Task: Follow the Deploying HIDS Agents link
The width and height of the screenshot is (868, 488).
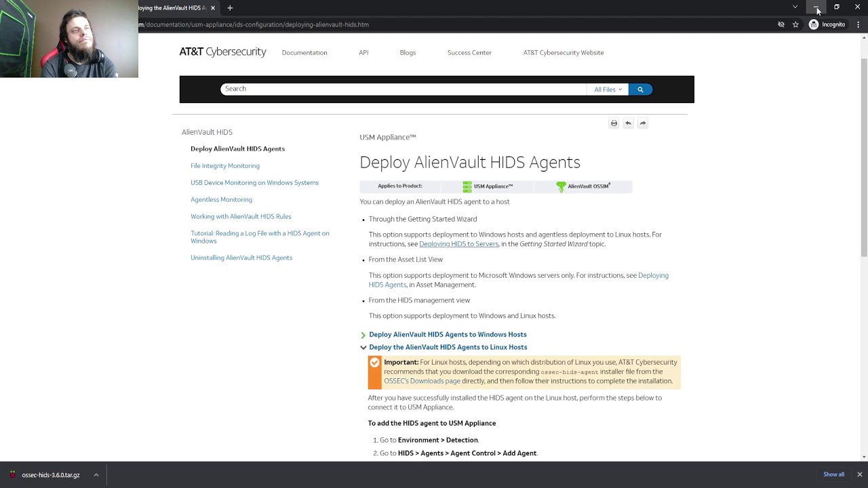Action: (x=519, y=280)
